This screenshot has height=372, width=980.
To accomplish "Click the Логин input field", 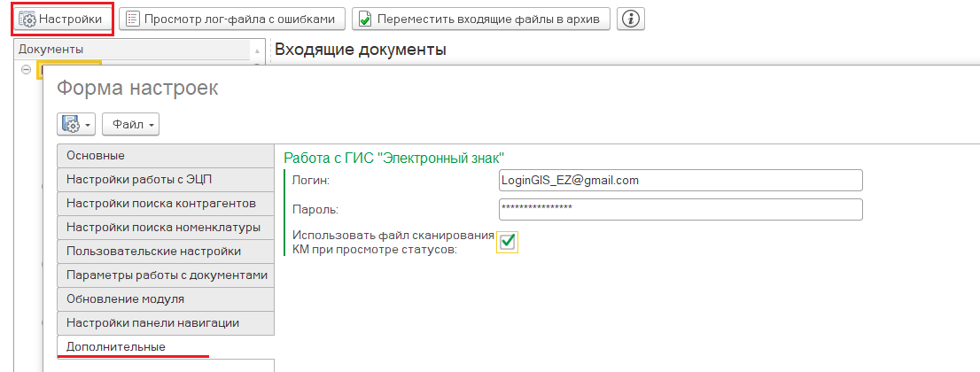I will [681, 181].
